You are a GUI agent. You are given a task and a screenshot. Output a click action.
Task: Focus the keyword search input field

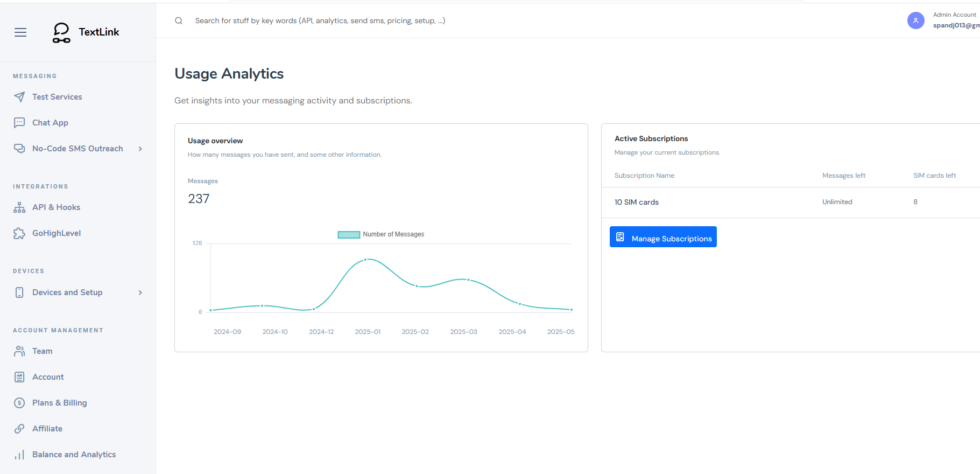pyautogui.click(x=320, y=21)
